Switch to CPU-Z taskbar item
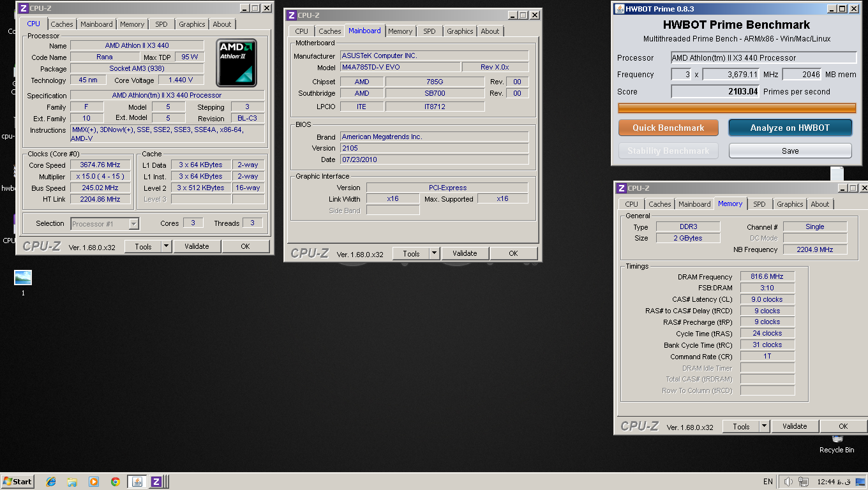This screenshot has width=868, height=490. pyautogui.click(x=157, y=482)
